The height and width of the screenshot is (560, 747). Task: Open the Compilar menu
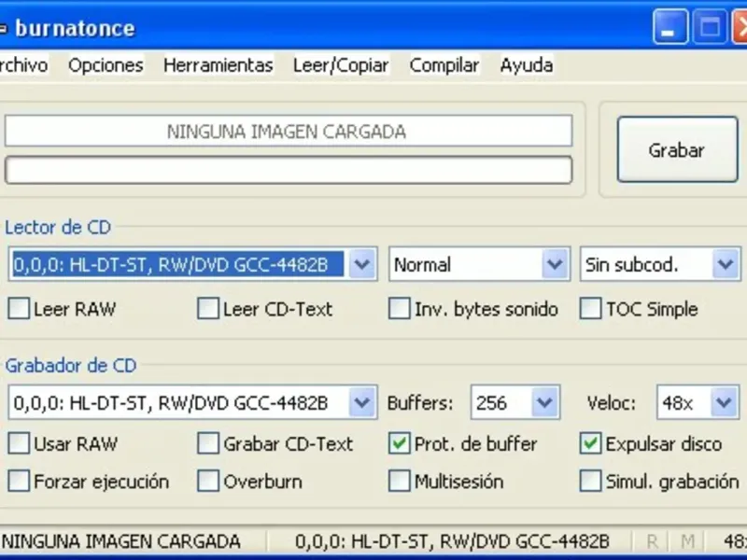[444, 65]
